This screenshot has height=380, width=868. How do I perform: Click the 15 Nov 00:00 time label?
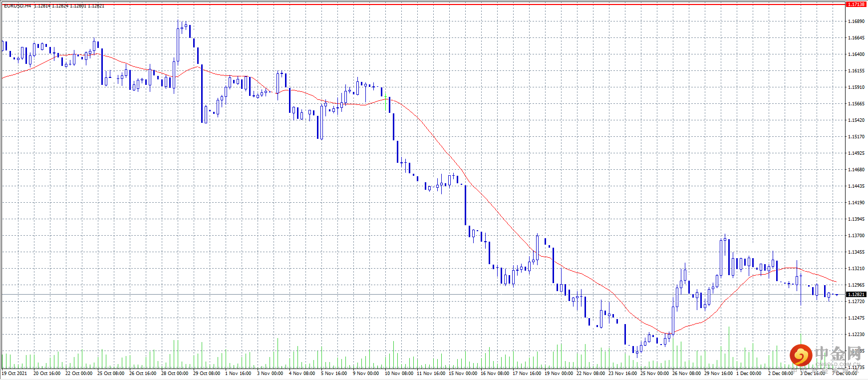tap(463, 374)
